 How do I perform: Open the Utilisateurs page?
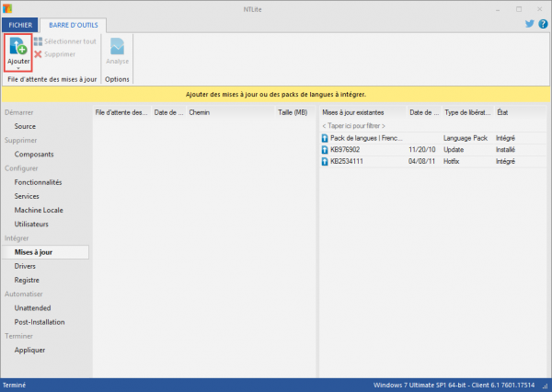pos(31,224)
